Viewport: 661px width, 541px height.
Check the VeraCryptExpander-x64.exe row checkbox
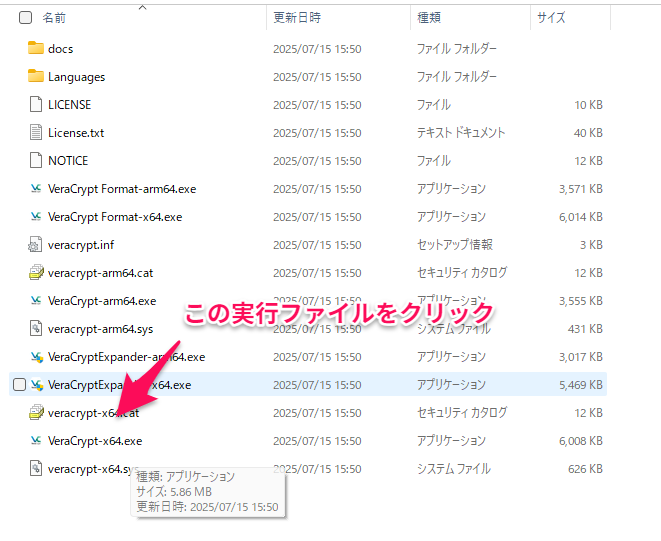pos(19,385)
